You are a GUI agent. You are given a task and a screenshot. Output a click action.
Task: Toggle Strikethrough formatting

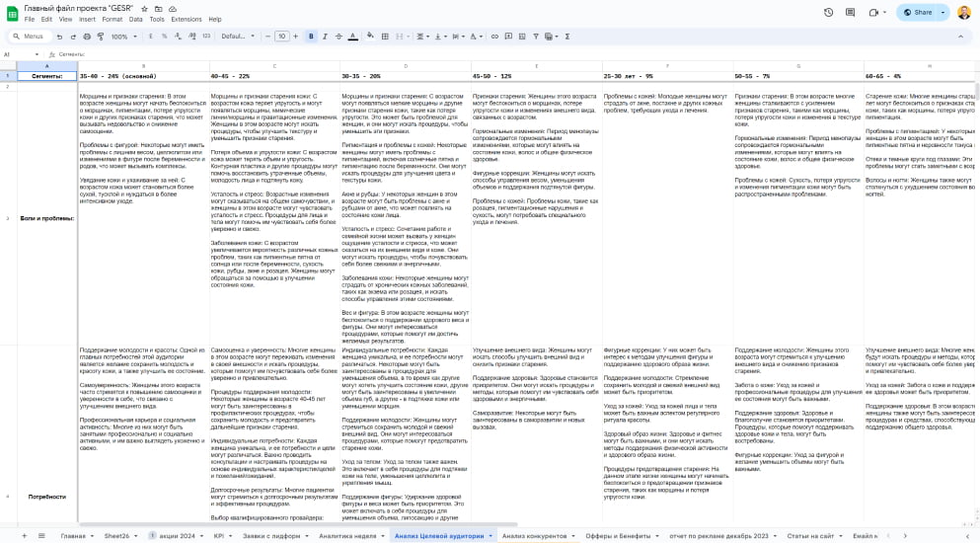click(x=339, y=37)
